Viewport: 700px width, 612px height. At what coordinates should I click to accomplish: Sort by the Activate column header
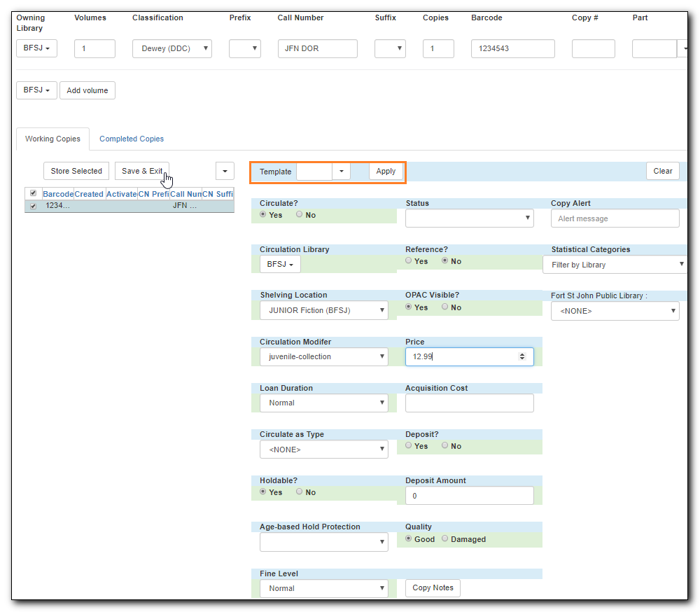(121, 194)
